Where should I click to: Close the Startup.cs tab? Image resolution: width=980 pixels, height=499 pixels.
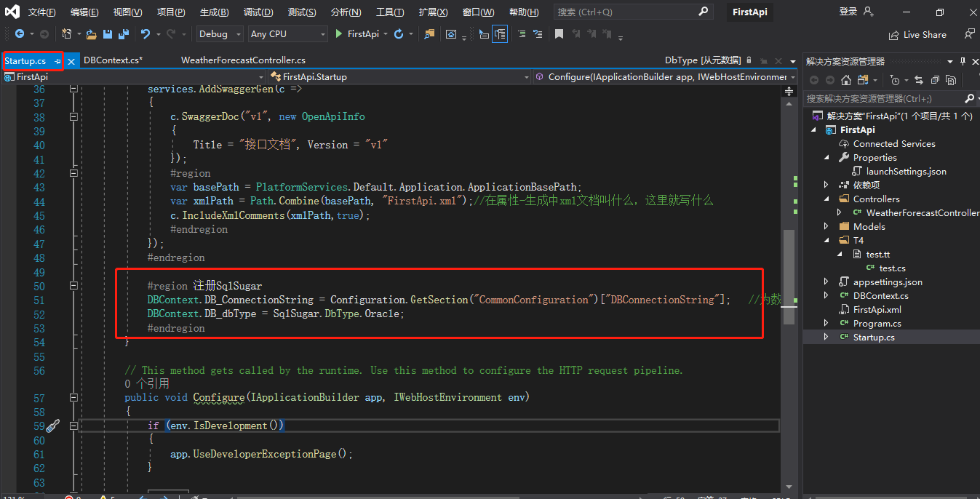71,62
